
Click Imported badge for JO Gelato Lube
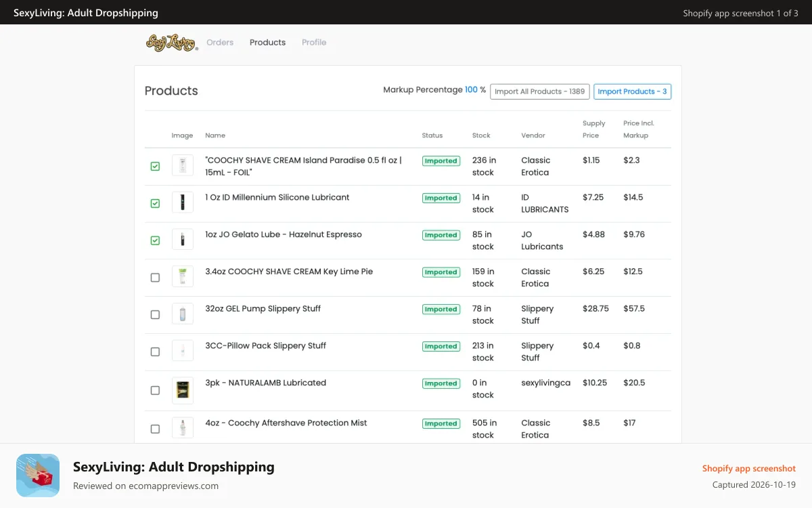[x=441, y=235]
